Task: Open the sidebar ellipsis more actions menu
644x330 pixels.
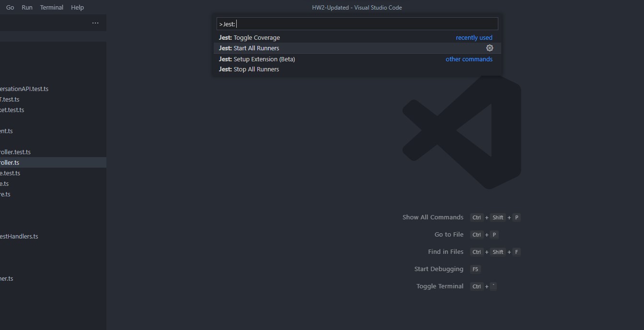Action: pyautogui.click(x=95, y=23)
